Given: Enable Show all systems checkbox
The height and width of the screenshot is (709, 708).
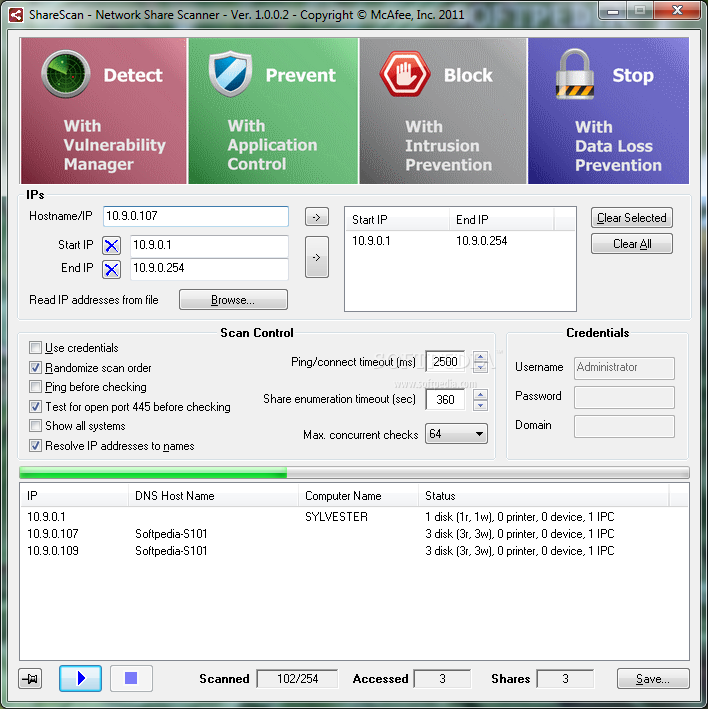Looking at the screenshot, I should click(35, 425).
